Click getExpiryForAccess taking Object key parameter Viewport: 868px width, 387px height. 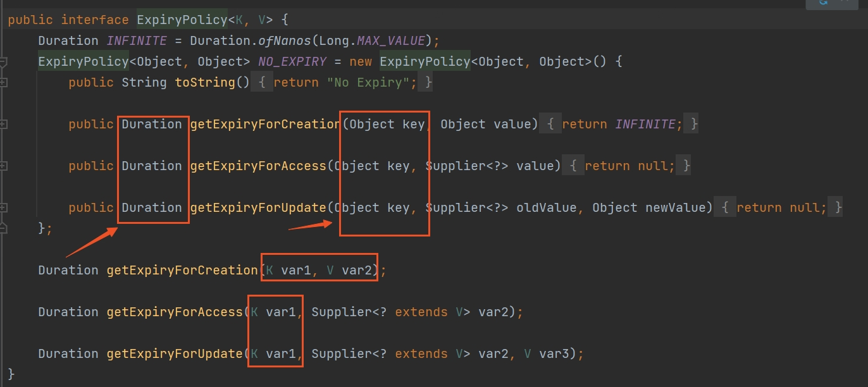258,166
